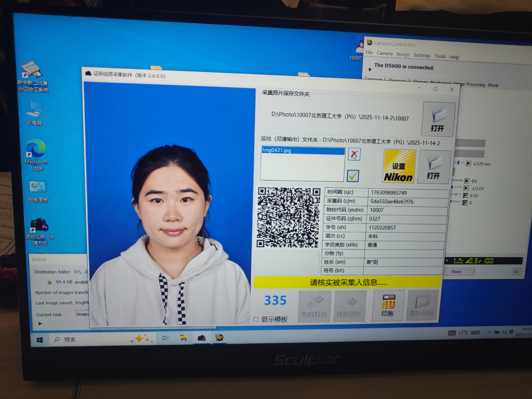Image resolution: width=532 pixels, height=399 pixels.
Task: Toggle the 显示模板 checkbox
Action: (256, 319)
